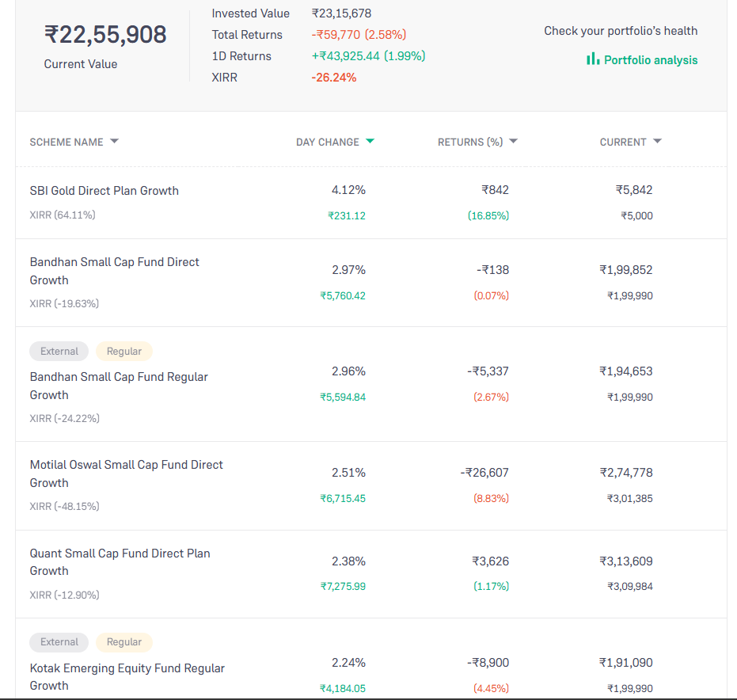The height and width of the screenshot is (700, 737).
Task: Click XIRR (-19.63%) under Bandhan Direct
Action: tap(64, 304)
